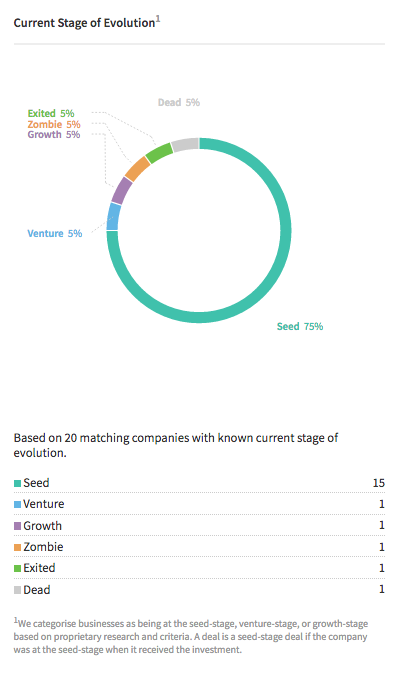The image size is (398, 683).
Task: Click the footnote superscript in the title
Action: tap(158, 19)
